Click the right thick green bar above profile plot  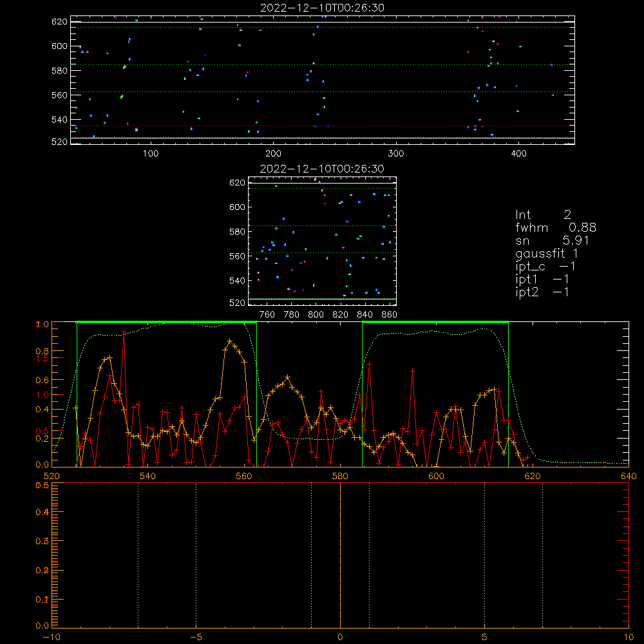435,322
